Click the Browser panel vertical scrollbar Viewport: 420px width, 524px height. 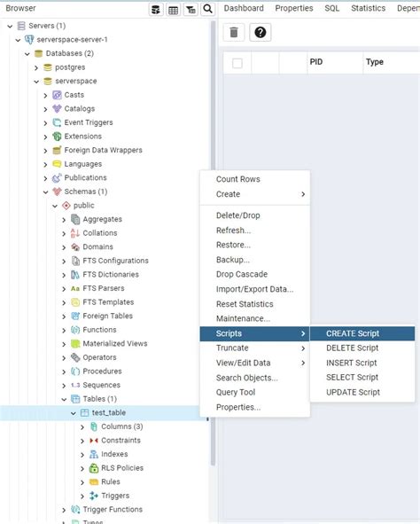point(213,242)
